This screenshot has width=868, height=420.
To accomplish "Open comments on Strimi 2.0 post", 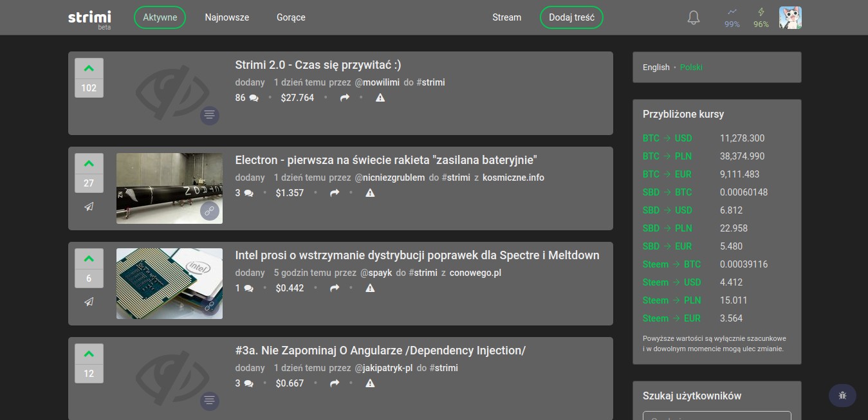I will coord(247,98).
